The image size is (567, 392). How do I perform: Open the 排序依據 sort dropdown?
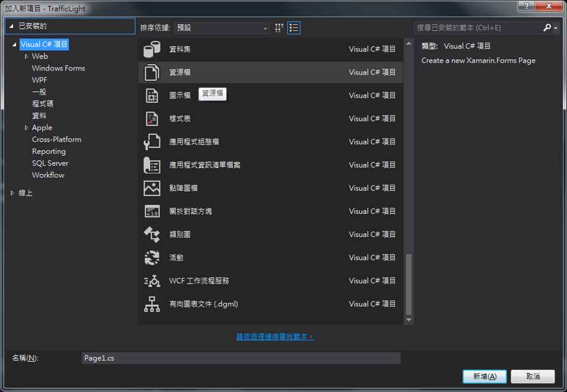[x=222, y=28]
